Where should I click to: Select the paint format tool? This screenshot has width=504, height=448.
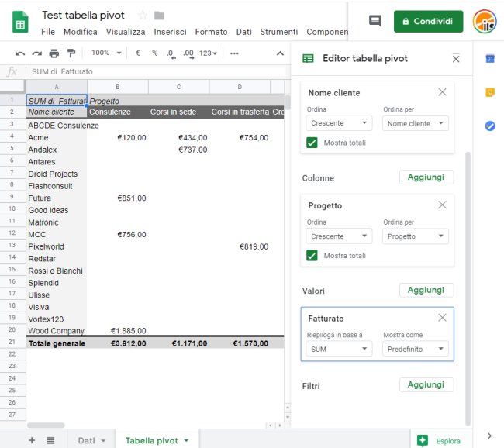tap(71, 53)
